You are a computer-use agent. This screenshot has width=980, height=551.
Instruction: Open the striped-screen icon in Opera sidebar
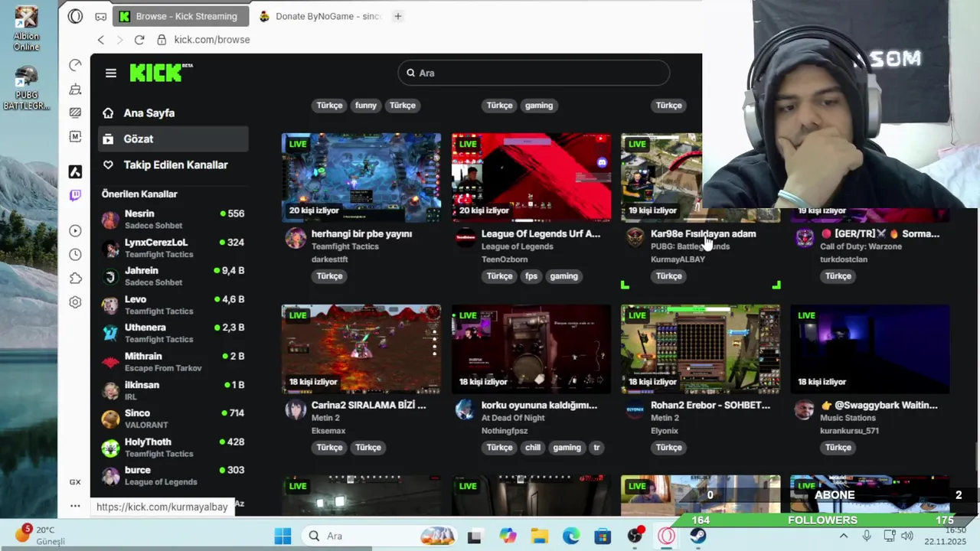(x=75, y=112)
